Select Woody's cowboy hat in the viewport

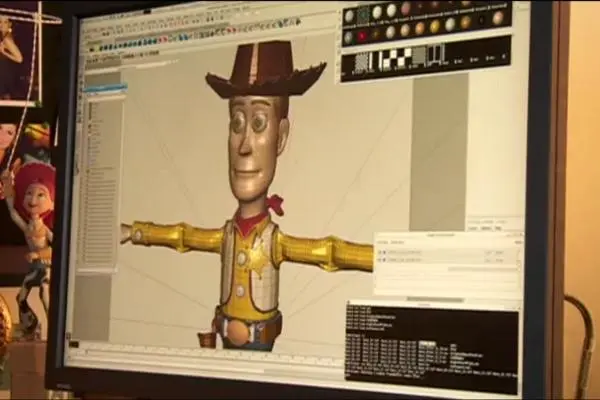265,69
